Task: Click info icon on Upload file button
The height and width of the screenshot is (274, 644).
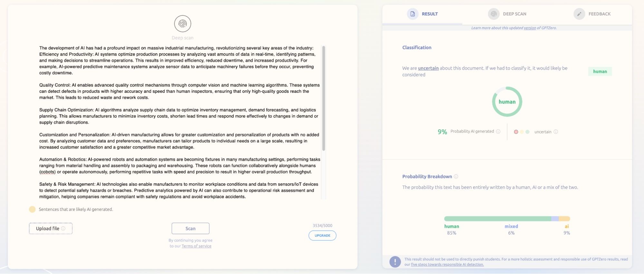Action: point(63,228)
